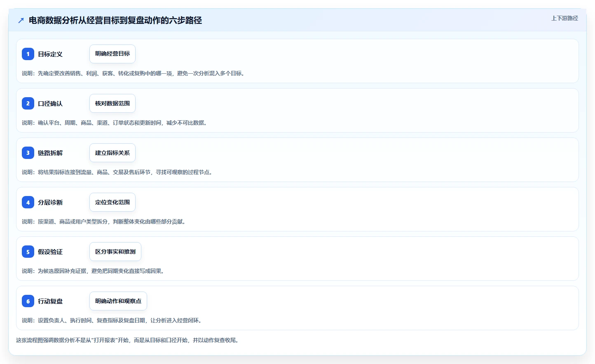The width and height of the screenshot is (595, 364).
Task: Click the 链路拆解 step title
Action: pos(50,153)
